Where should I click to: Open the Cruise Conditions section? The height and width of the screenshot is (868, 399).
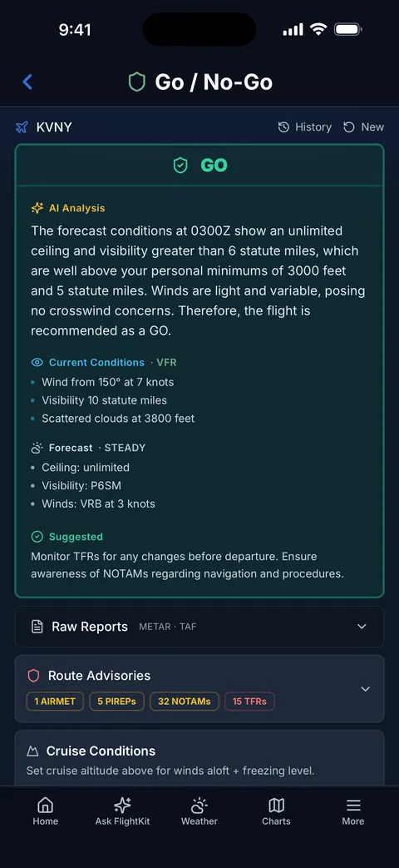pyautogui.click(x=199, y=758)
